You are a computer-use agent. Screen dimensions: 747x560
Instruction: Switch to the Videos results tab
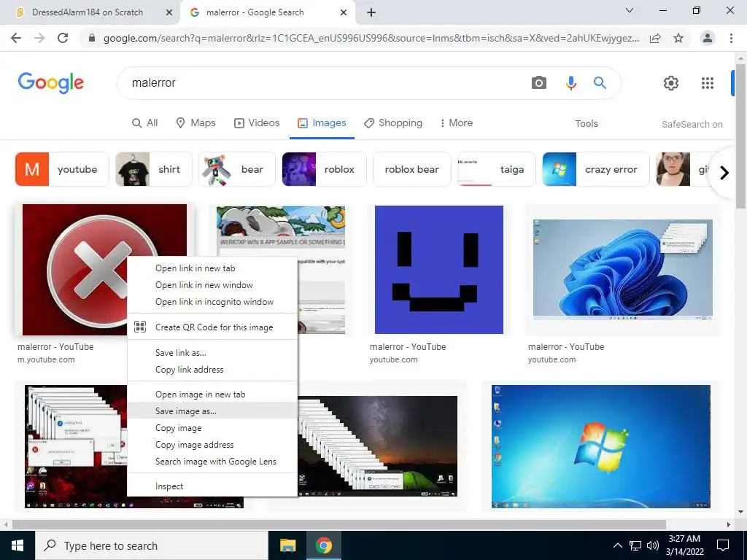coord(257,122)
